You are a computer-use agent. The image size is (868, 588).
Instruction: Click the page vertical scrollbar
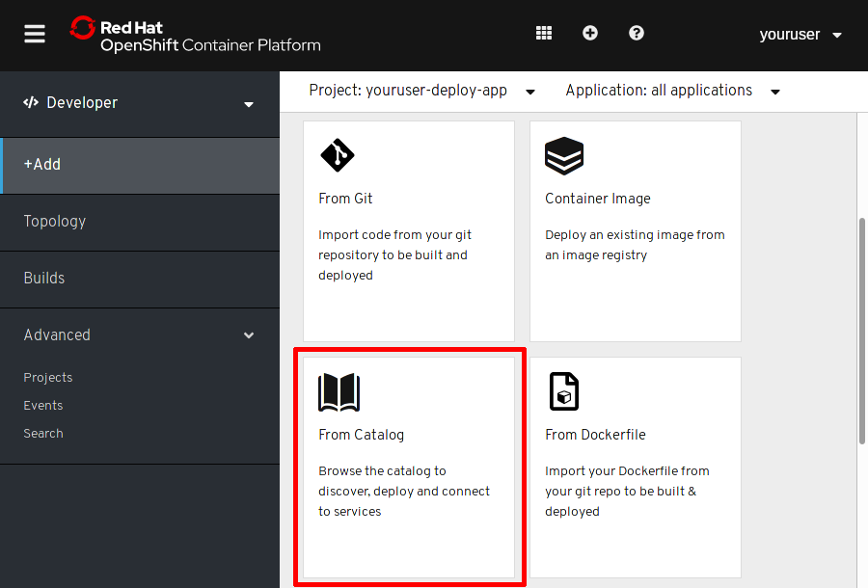pos(862,331)
